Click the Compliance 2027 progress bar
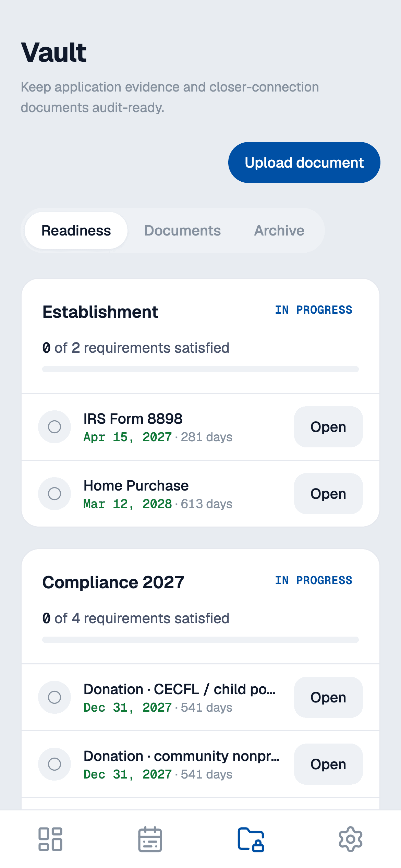The height and width of the screenshot is (868, 401). [200, 640]
